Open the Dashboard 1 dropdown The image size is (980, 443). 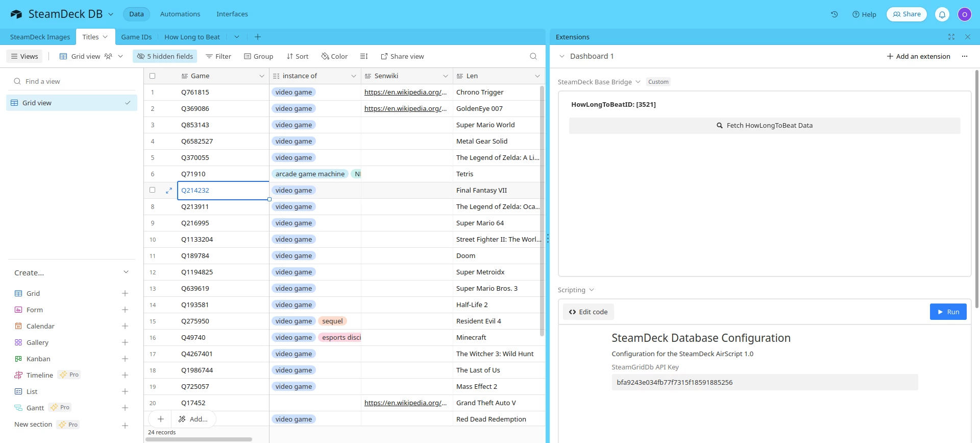[562, 56]
